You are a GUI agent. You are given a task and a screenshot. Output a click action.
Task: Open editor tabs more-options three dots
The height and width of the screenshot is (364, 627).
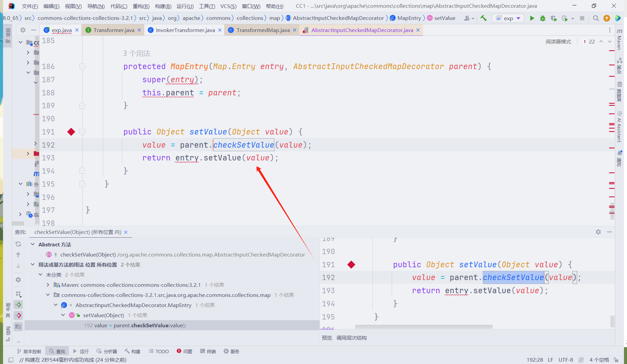610,30
